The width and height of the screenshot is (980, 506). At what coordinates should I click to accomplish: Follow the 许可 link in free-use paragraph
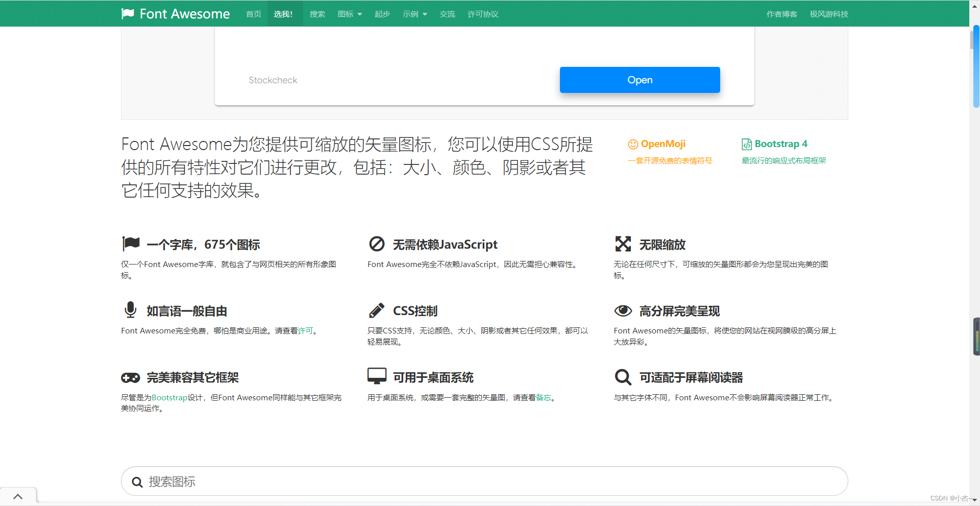point(305,331)
